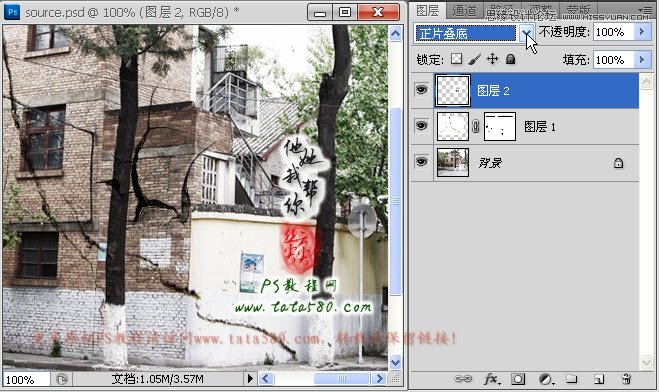Viewport: 659px width, 392px height.
Task: Click the status bar preview icon beside zoom field
Action: pyautogui.click(x=62, y=379)
